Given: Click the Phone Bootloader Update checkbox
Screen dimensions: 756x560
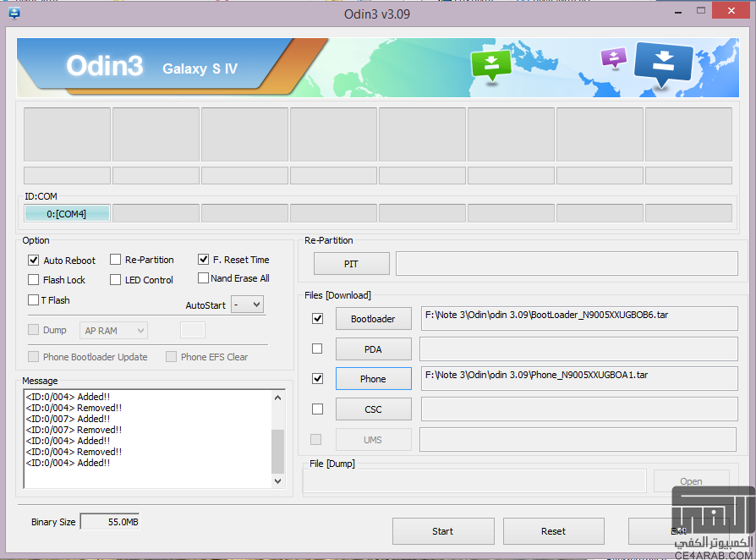Looking at the screenshot, I should click(x=33, y=356).
